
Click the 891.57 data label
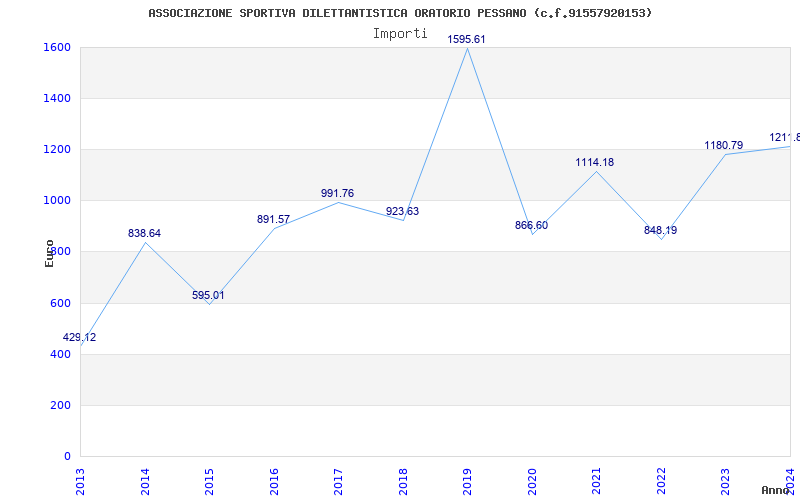click(x=273, y=219)
